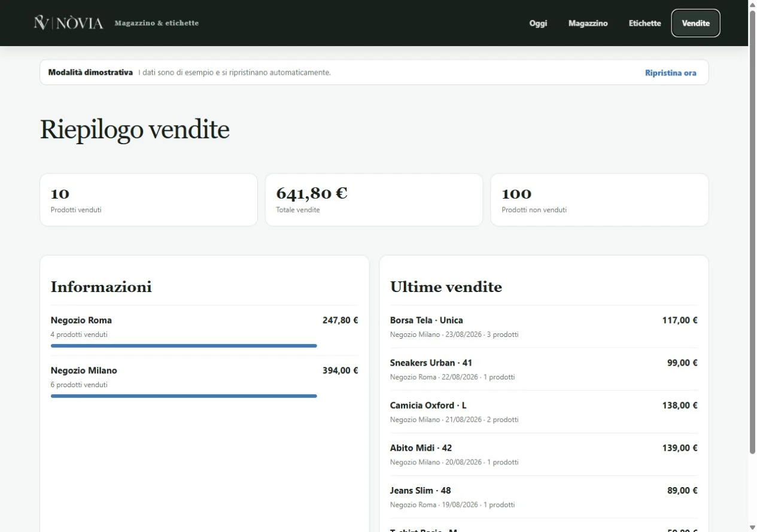Open the Oggi nav tab
Image resolution: width=757 pixels, height=532 pixels.
pyautogui.click(x=538, y=23)
